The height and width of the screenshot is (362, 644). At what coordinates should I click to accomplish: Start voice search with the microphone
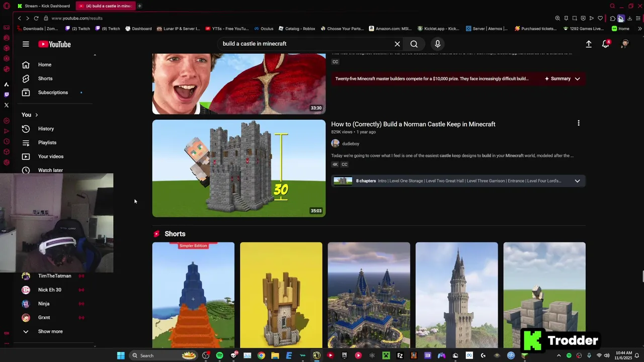(x=437, y=44)
